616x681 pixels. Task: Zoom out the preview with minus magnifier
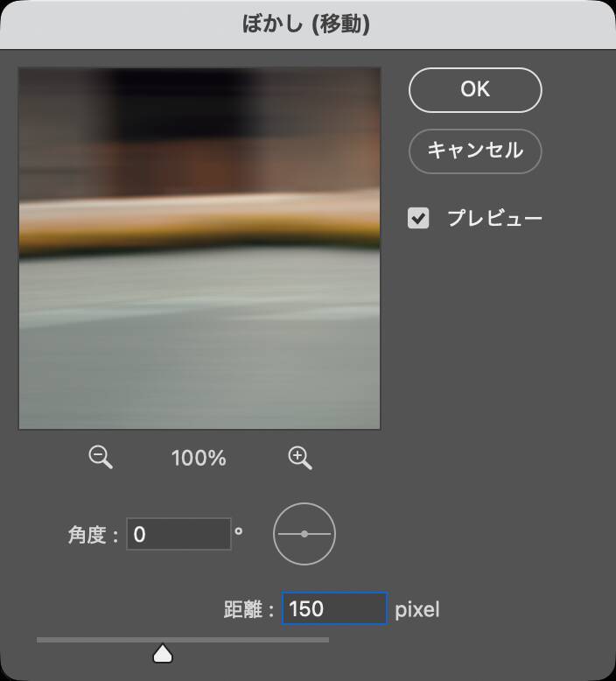pos(101,458)
